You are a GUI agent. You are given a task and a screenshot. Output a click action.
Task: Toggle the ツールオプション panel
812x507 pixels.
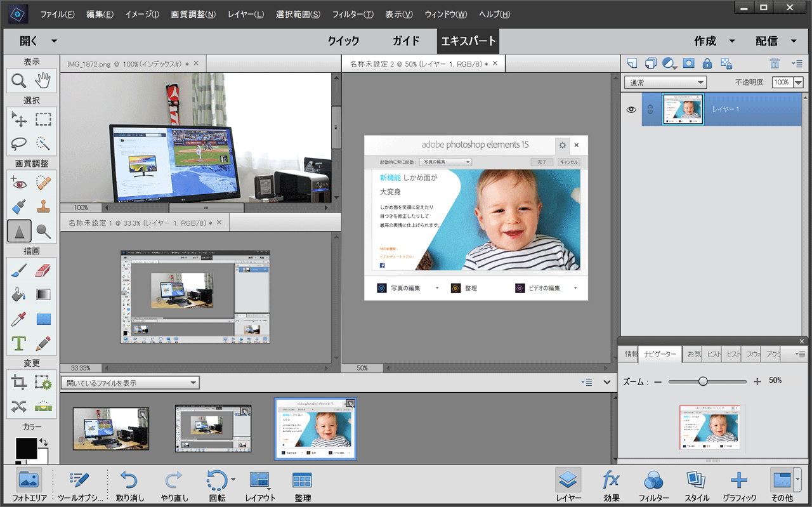[x=79, y=485]
